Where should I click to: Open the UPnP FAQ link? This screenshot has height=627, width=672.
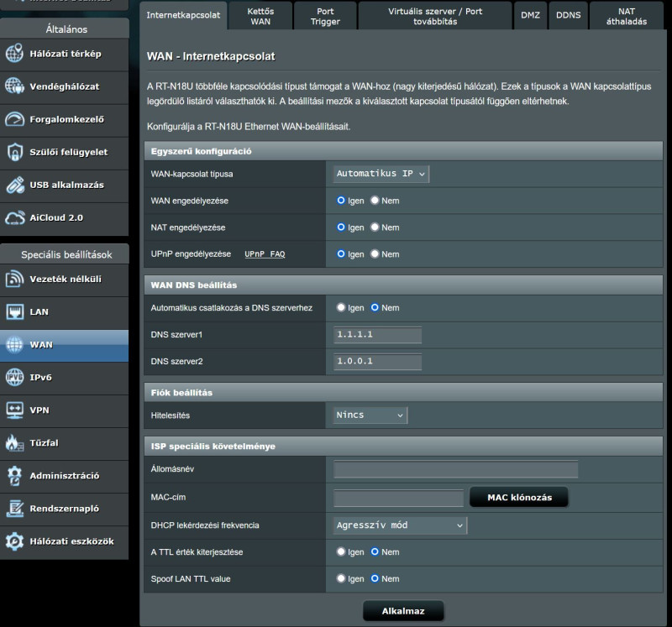point(265,253)
